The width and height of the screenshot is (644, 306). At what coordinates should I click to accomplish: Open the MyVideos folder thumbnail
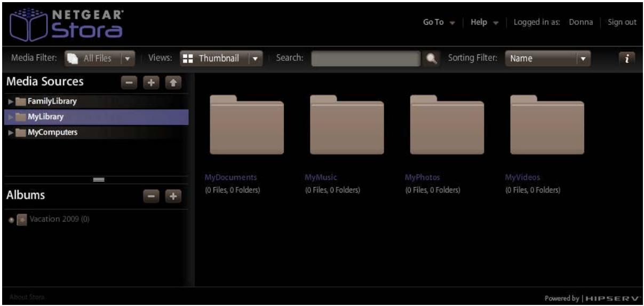(547, 125)
